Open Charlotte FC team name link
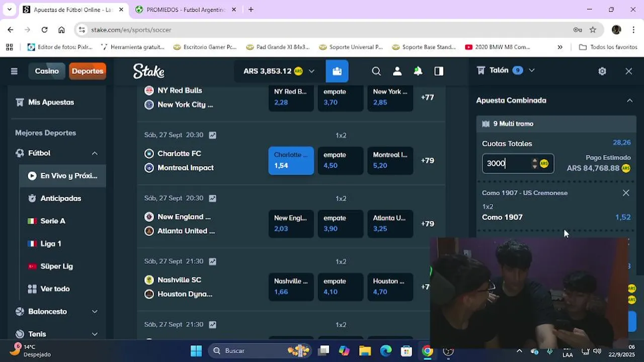Image resolution: width=644 pixels, height=362 pixels. tap(179, 154)
